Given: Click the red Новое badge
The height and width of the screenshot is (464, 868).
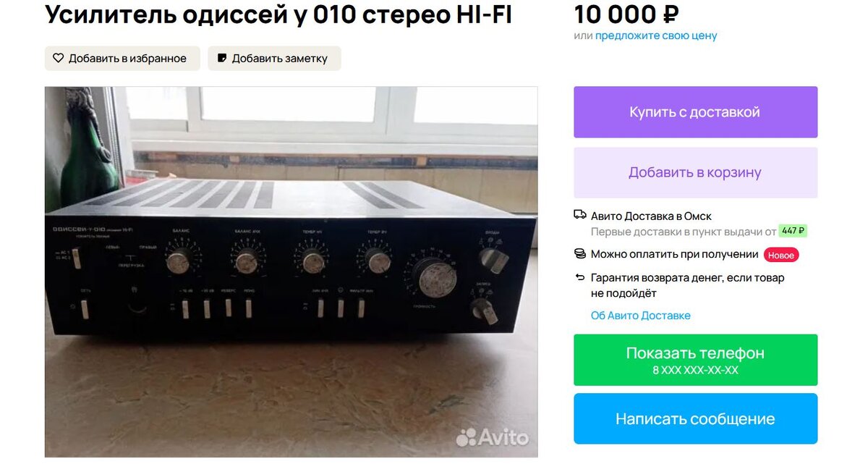Looking at the screenshot, I should pos(781,255).
